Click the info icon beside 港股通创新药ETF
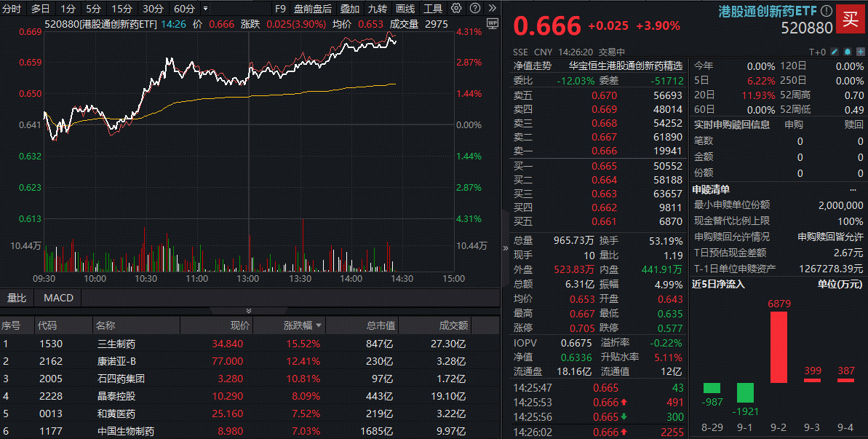868x439 pixels. 826,11
